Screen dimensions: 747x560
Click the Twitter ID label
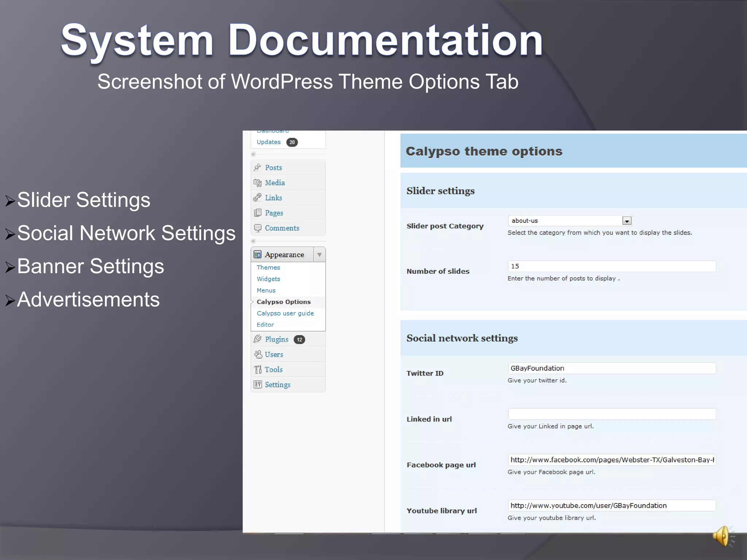coord(425,373)
